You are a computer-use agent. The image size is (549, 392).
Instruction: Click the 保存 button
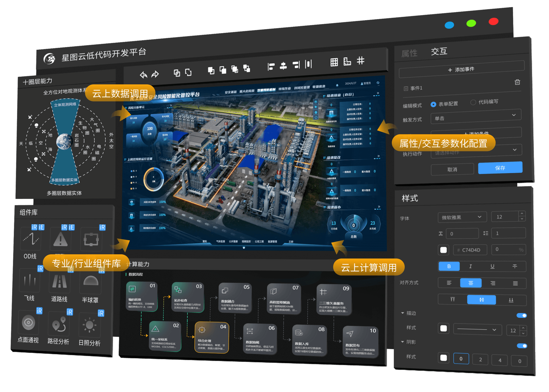click(500, 168)
